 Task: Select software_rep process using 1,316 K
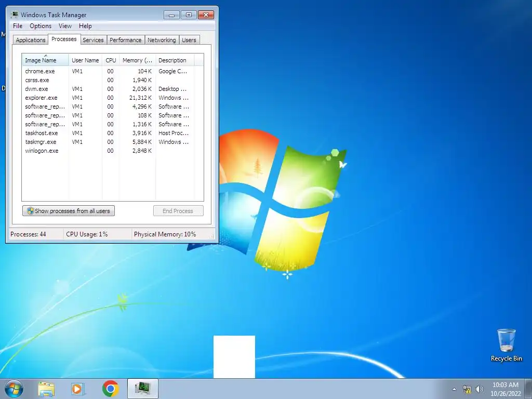coord(109,124)
